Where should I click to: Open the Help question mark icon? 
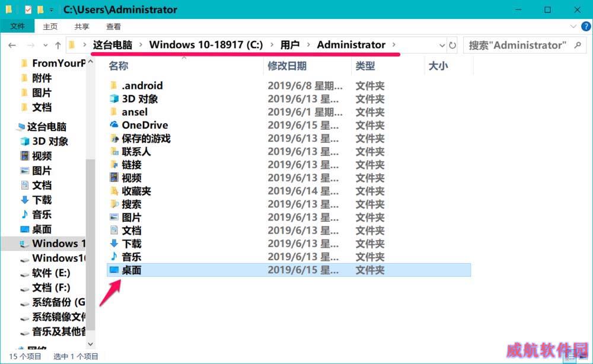(586, 27)
